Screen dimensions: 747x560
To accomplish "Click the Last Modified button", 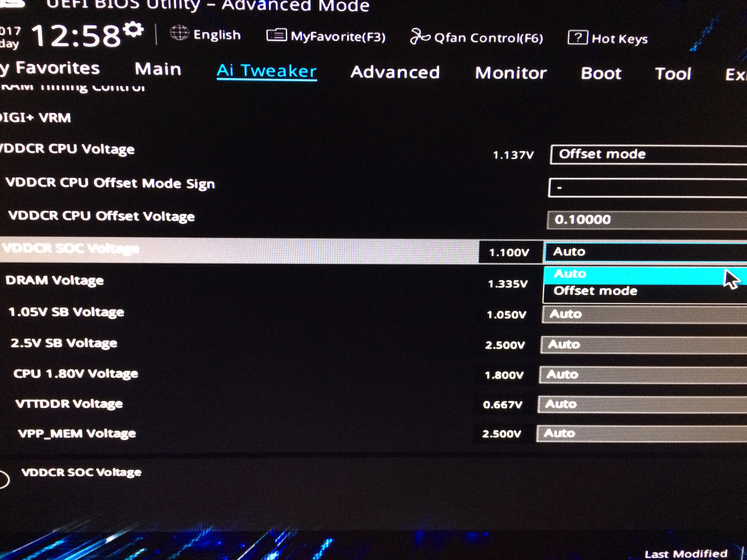I will [685, 554].
